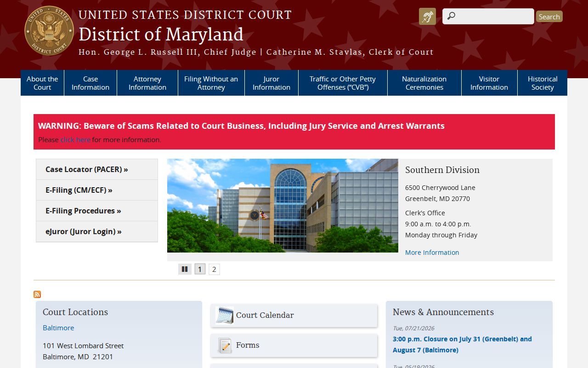Image resolution: width=588 pixels, height=368 pixels.
Task: Open the Juror Information menu
Action: pyautogui.click(x=271, y=83)
